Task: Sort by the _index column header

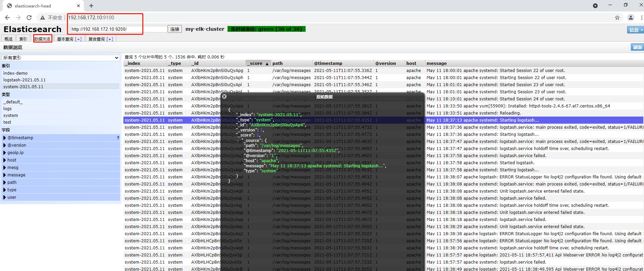Action: (145, 63)
